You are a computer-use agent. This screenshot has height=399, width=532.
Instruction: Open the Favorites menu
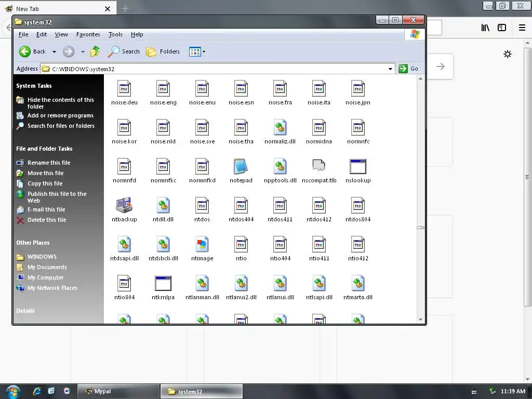pyautogui.click(x=88, y=34)
